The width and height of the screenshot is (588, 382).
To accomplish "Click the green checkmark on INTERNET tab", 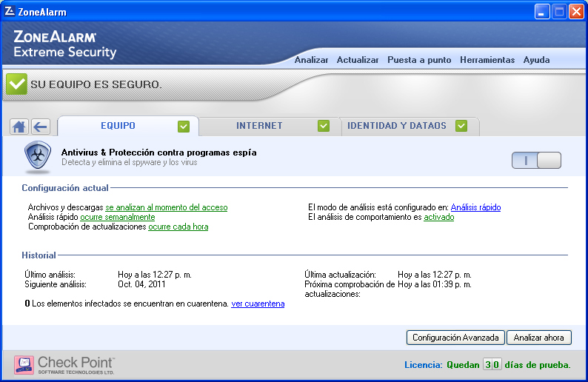I will pos(323,126).
